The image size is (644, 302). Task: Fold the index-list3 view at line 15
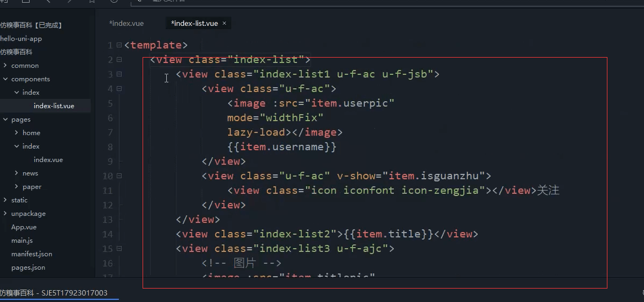pyautogui.click(x=119, y=249)
